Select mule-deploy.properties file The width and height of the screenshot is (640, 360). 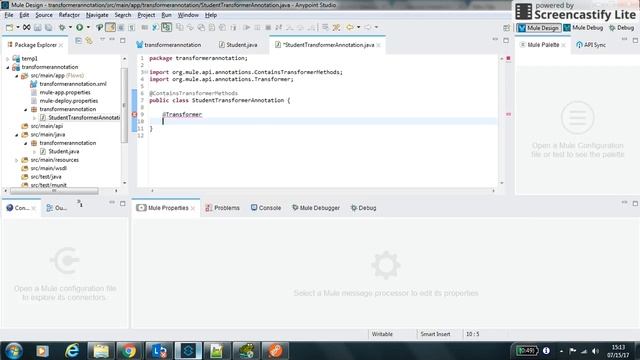pyautogui.click(x=64, y=101)
